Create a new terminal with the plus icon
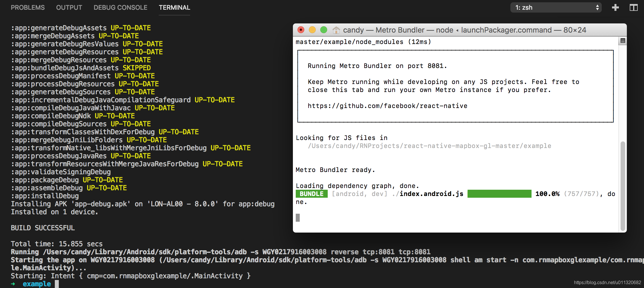The height and width of the screenshot is (288, 644). tap(615, 8)
